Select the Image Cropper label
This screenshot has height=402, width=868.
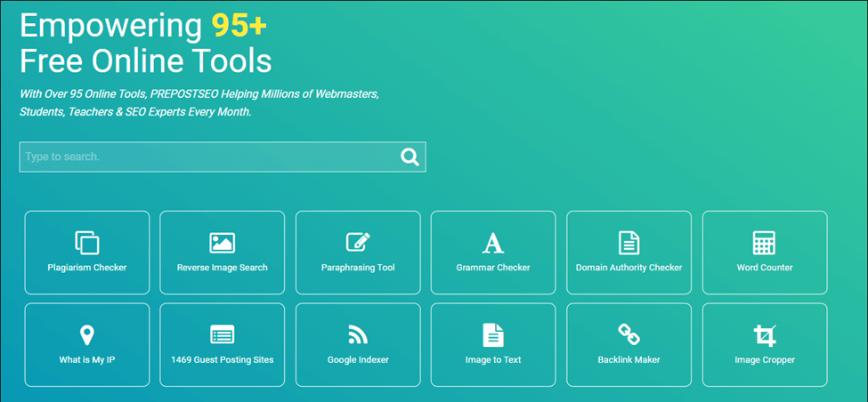765,360
